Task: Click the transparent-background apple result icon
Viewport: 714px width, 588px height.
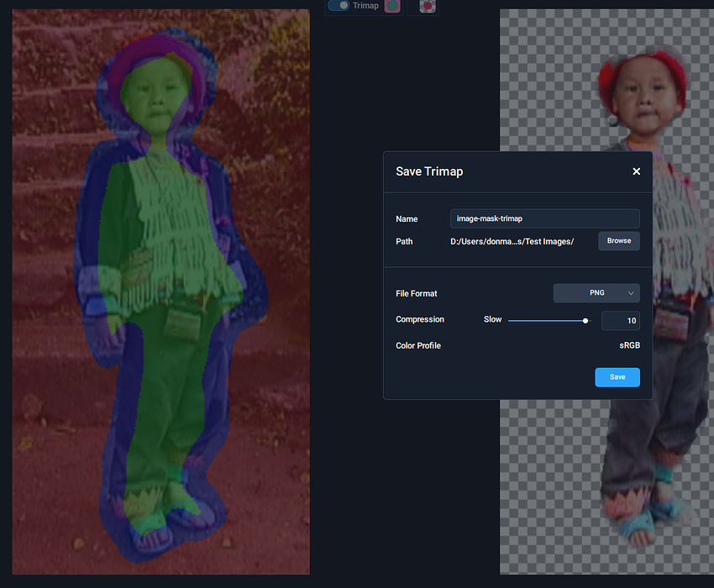Action: (427, 6)
